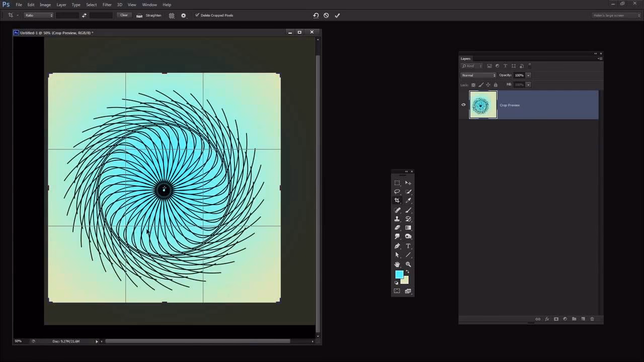Choose the Horizontal Type tool
Screen dimensions: 644x362
(x=408, y=246)
